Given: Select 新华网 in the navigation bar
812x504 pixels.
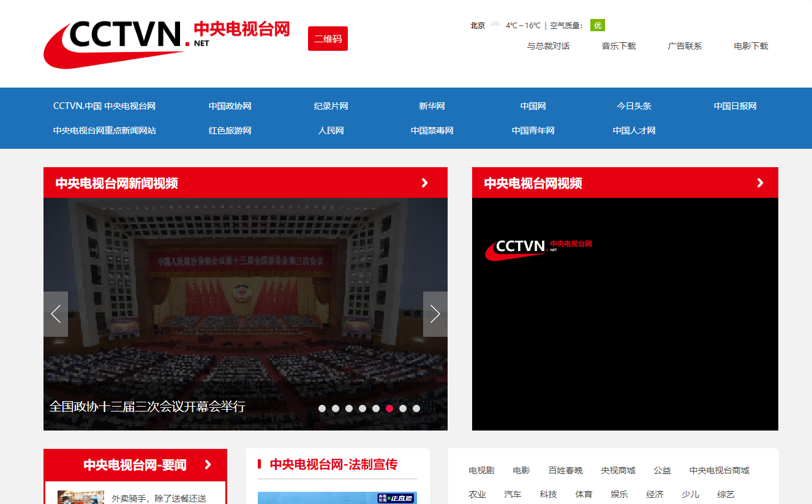Looking at the screenshot, I should tap(432, 106).
